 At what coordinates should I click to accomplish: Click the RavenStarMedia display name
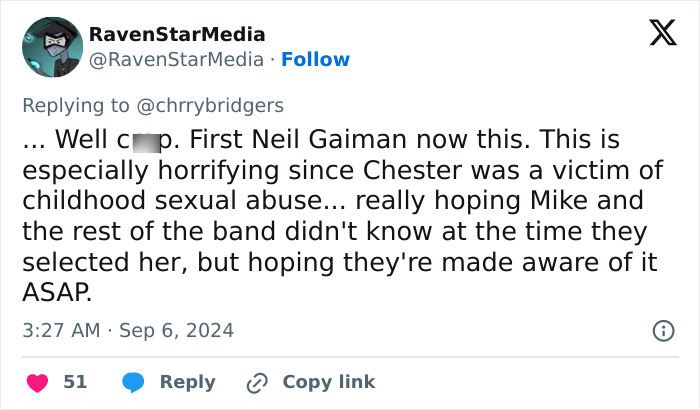[177, 35]
